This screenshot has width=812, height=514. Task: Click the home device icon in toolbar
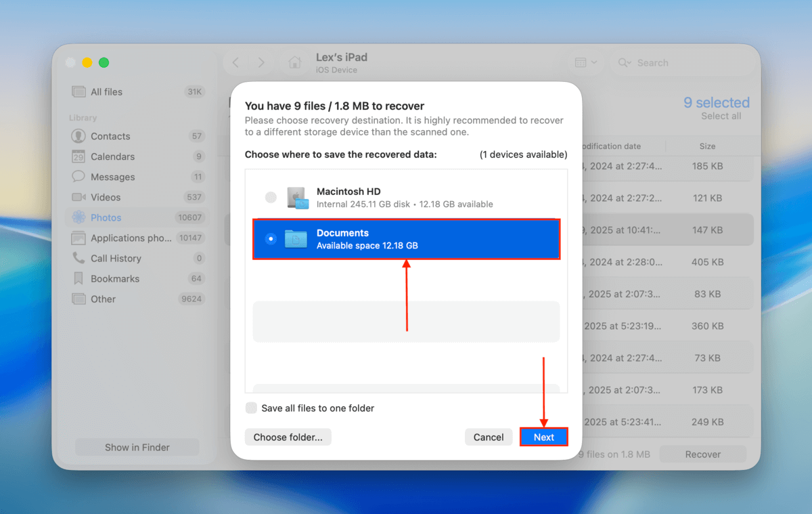294,62
